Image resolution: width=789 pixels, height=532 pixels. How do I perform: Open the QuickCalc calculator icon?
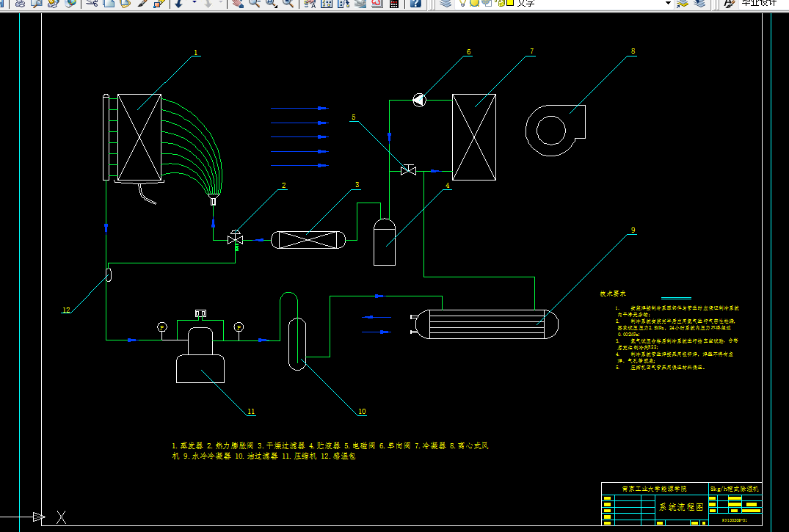pos(394,2)
